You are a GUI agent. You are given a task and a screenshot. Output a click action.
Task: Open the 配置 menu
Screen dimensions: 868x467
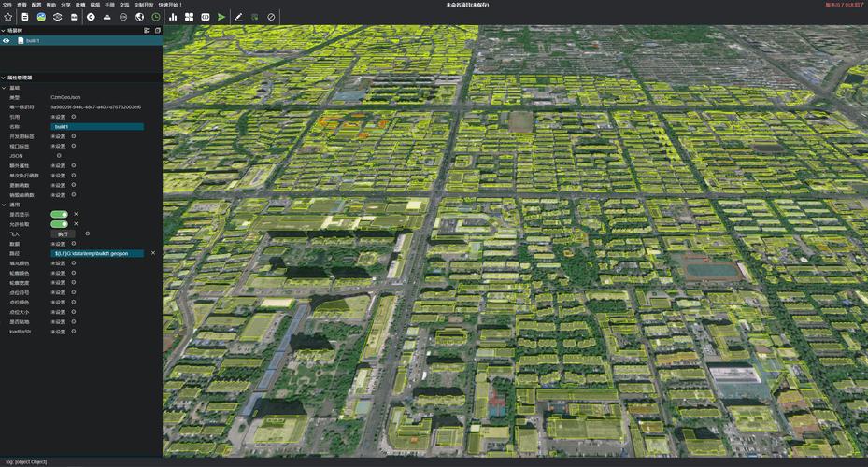[x=36, y=5]
